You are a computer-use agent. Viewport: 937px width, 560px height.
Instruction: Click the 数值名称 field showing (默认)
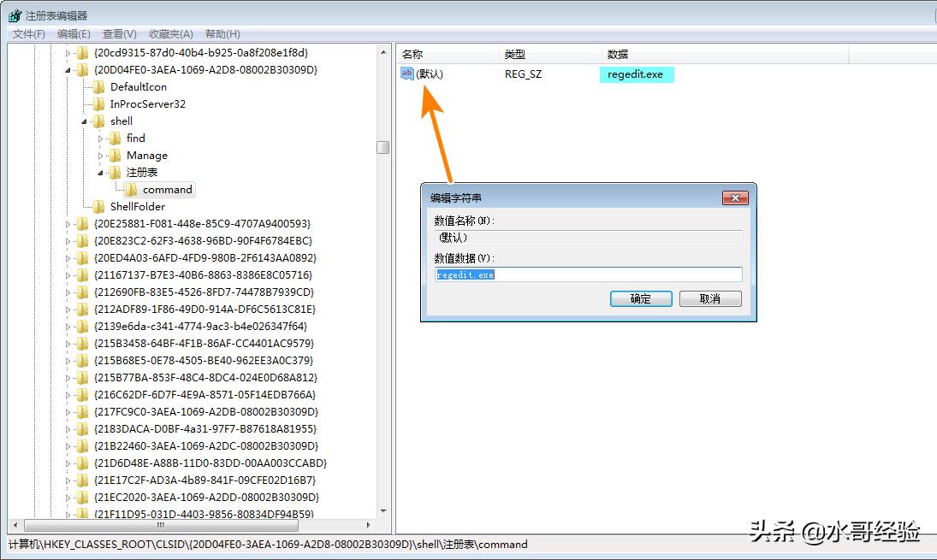pos(589,238)
